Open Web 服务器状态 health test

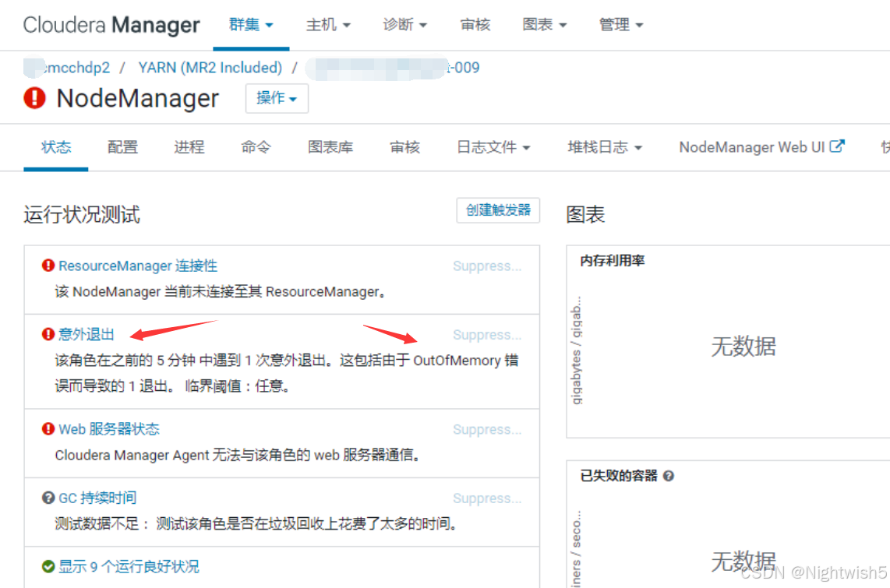tap(109, 428)
